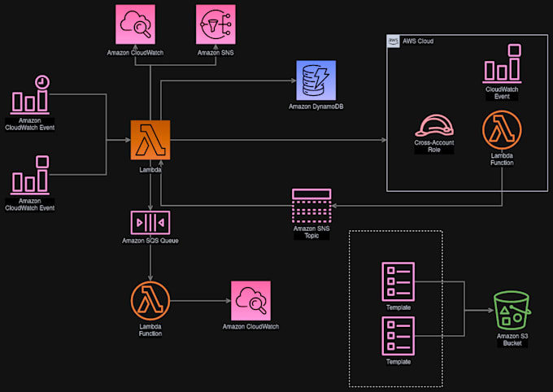
Task: Click the "AWS Cloud" group title
Action: [x=418, y=41]
